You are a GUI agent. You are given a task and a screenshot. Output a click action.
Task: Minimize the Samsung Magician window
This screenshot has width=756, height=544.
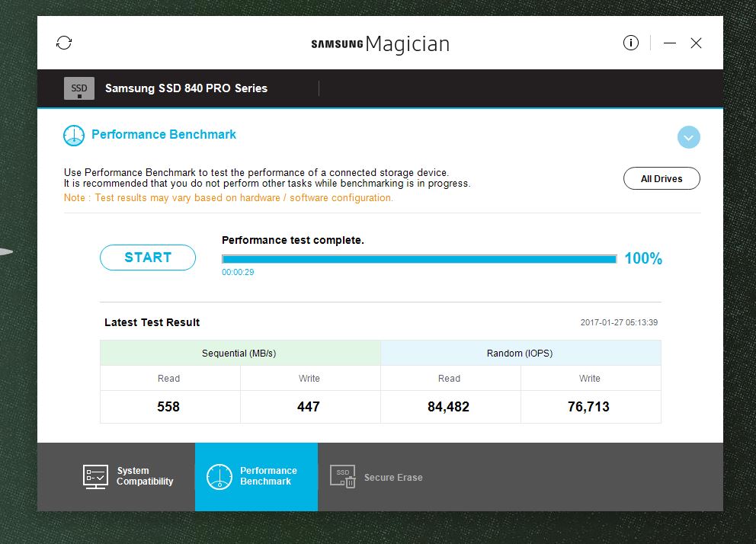(670, 43)
